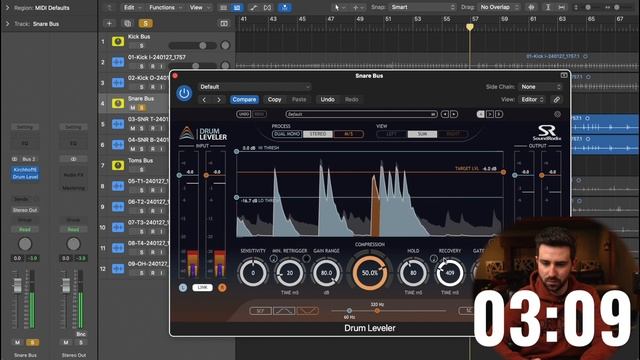This screenshot has width=640, height=360.
Task: Open the Functions menu
Action: [x=164, y=7]
